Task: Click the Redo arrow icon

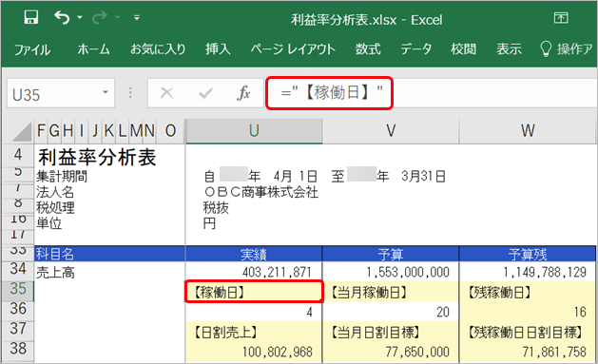Action: pos(100,17)
